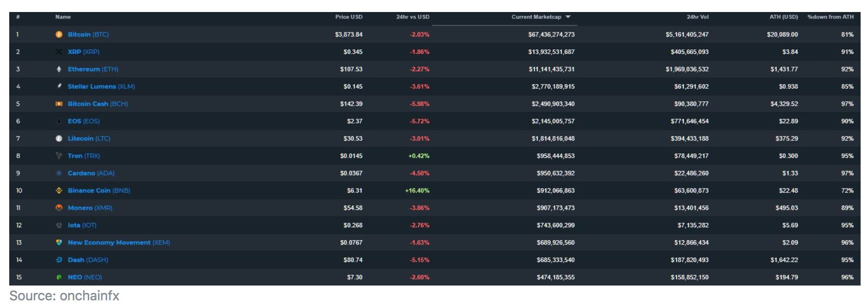
Task: Click the Ethereum diamond icon
Action: coord(59,69)
